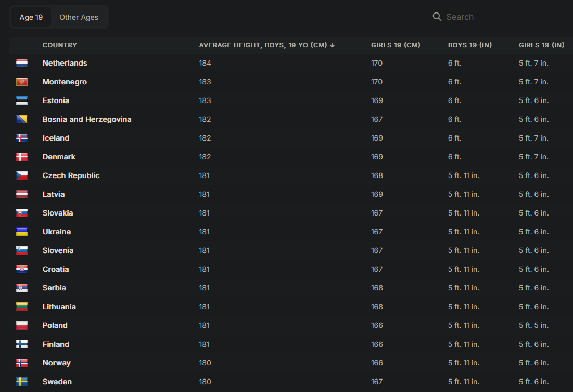
Task: Click Poland girls inches value 5 ft. 5 in.
Action: click(533, 325)
